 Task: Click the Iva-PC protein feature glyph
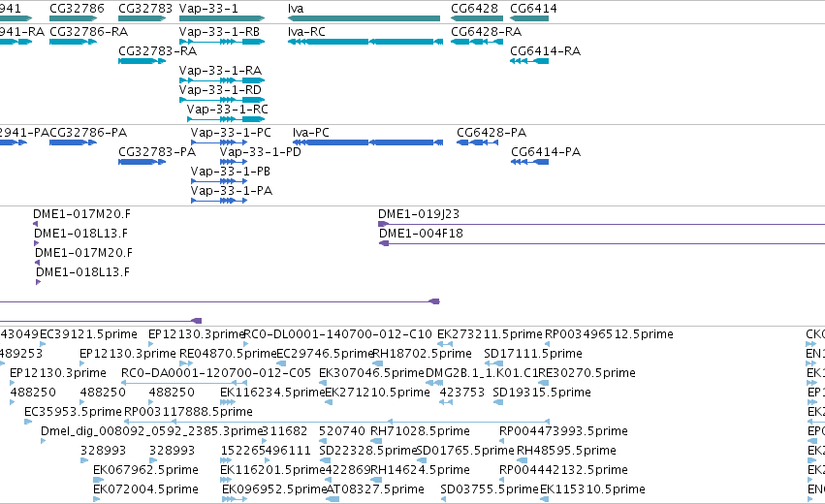367,142
